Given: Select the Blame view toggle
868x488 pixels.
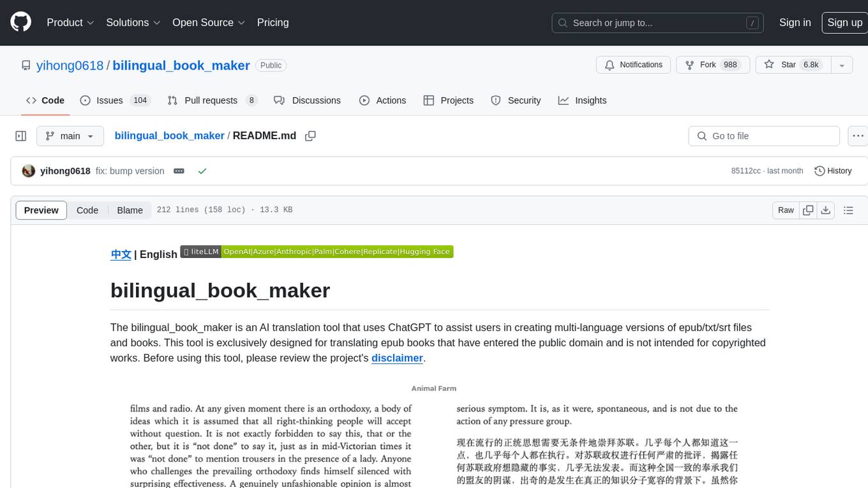Looking at the screenshot, I should point(130,210).
